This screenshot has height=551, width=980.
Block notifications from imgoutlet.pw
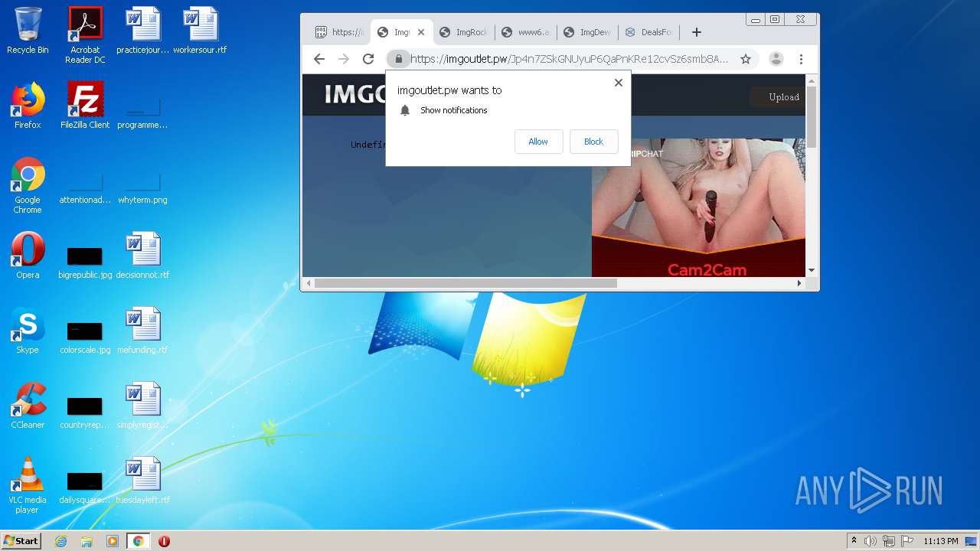[x=593, y=142]
